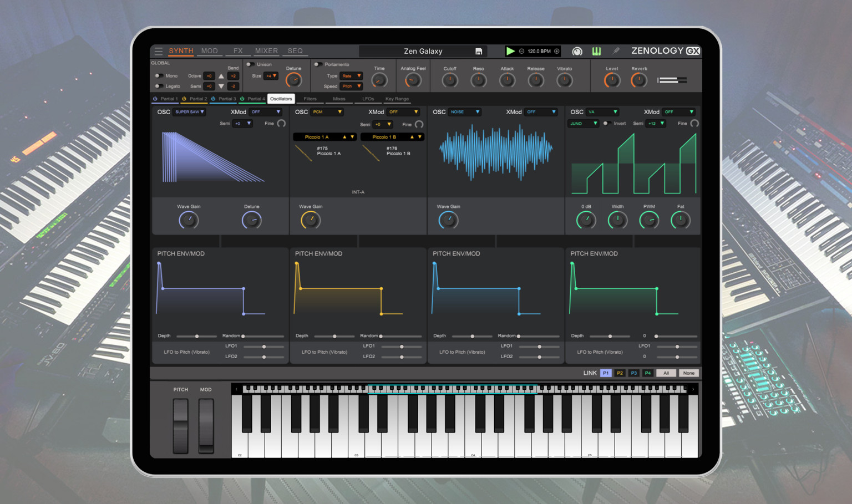The width and height of the screenshot is (852, 504).
Task: Click the VA oscillator PWM knob
Action: pos(649,220)
